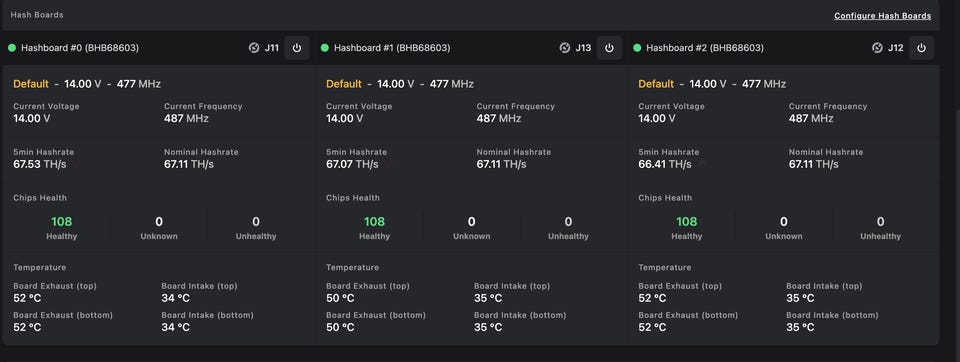The image size is (960, 362).
Task: Click Hashboard #2 nominal hashrate 67.11 TH/s
Action: [814, 164]
